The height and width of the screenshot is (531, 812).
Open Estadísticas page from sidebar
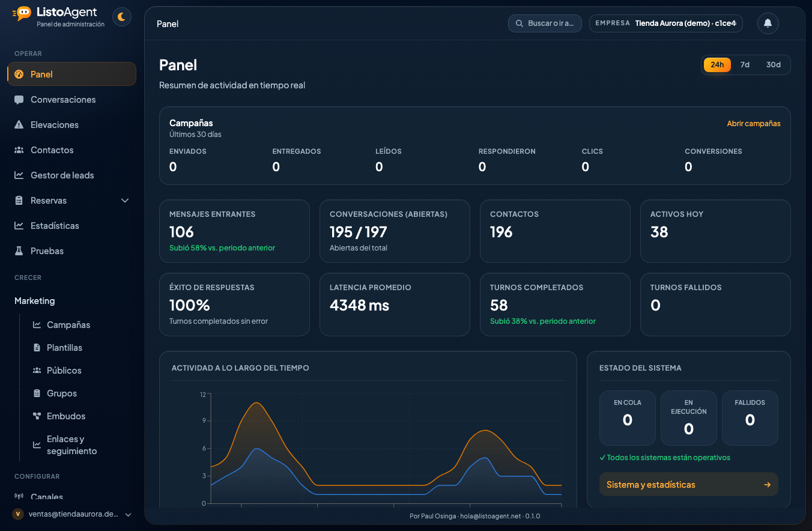pyautogui.click(x=72, y=226)
